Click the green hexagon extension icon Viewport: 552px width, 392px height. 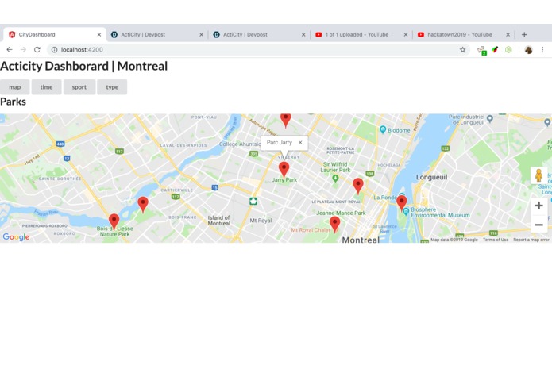click(x=508, y=49)
